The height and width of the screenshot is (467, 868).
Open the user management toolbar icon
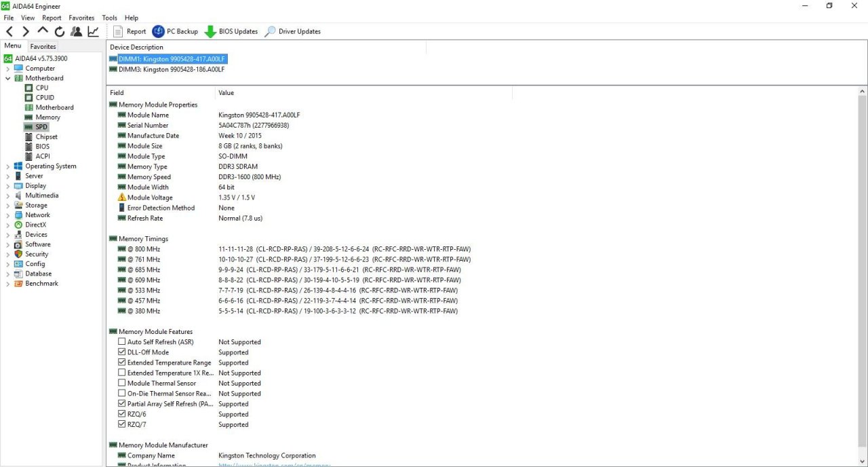point(76,31)
